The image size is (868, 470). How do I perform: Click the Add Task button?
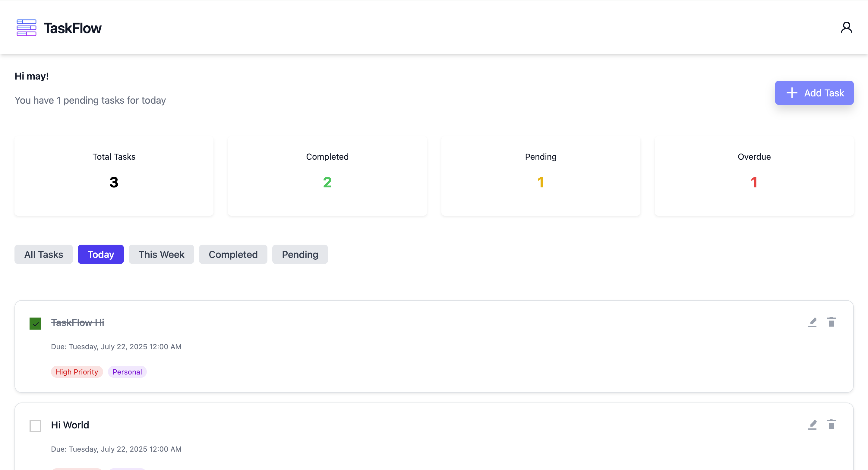click(x=814, y=92)
